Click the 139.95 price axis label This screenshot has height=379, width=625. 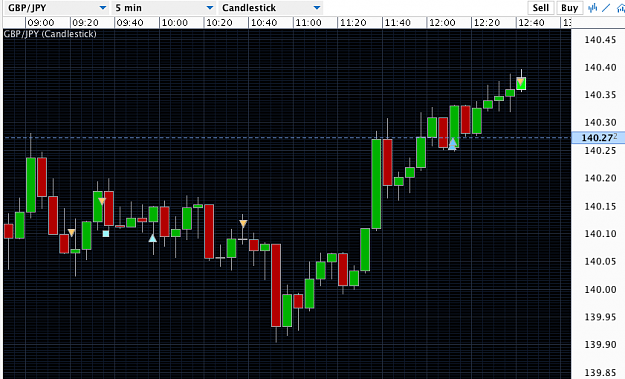pos(600,317)
